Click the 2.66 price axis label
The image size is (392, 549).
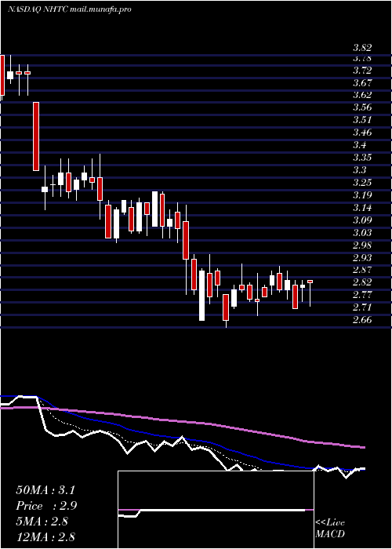point(362,320)
